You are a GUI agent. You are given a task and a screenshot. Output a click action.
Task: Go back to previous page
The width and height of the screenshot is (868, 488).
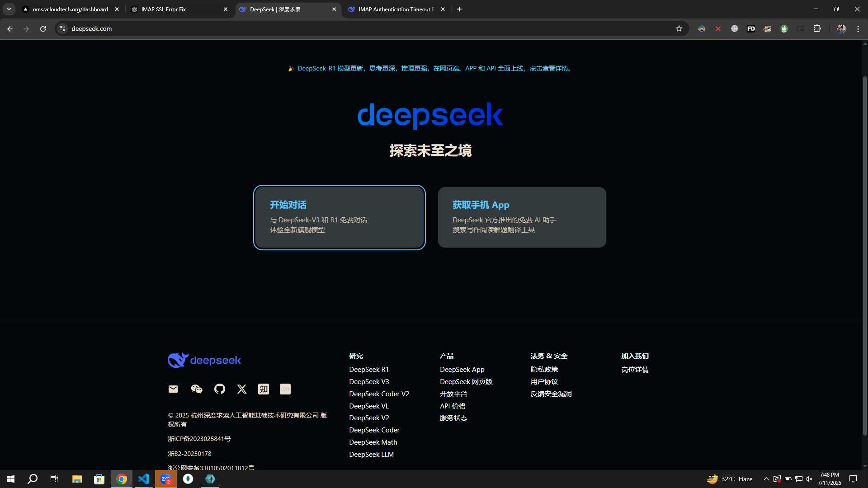click(x=10, y=28)
